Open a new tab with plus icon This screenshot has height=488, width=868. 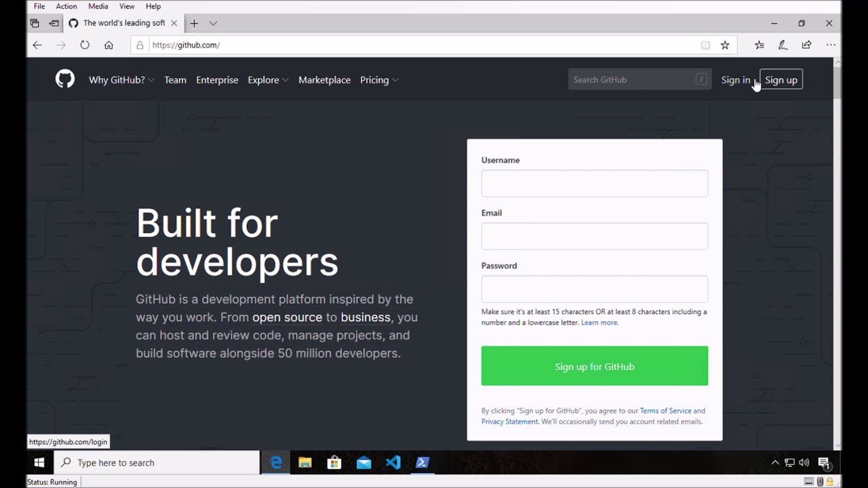coord(194,23)
